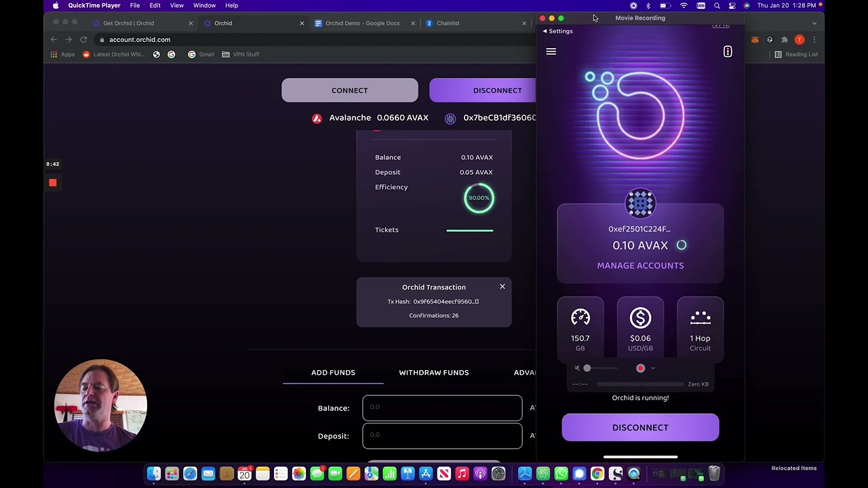Screen dimensions: 868x488
Task: Focus the Deposit input field
Action: point(442,436)
